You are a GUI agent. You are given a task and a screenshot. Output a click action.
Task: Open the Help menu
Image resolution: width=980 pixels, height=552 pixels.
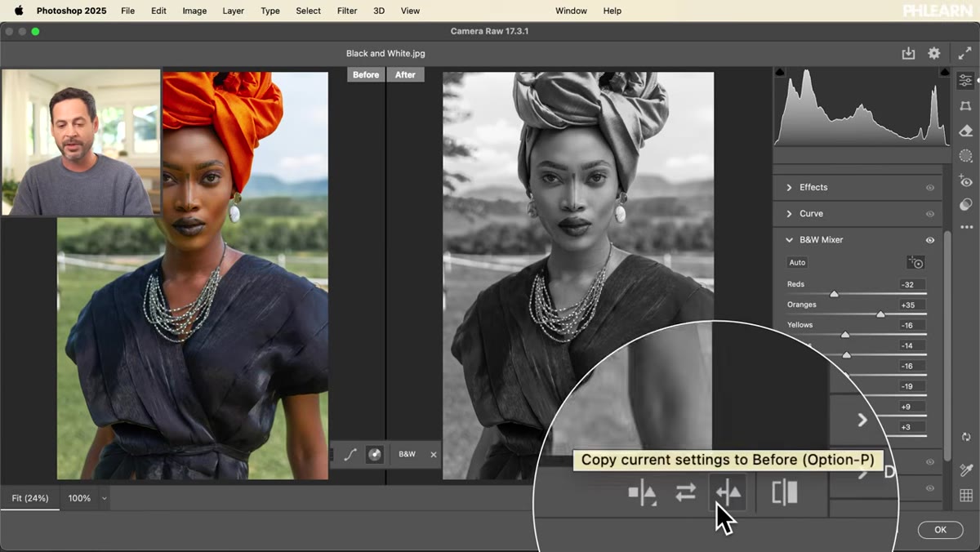[612, 11]
